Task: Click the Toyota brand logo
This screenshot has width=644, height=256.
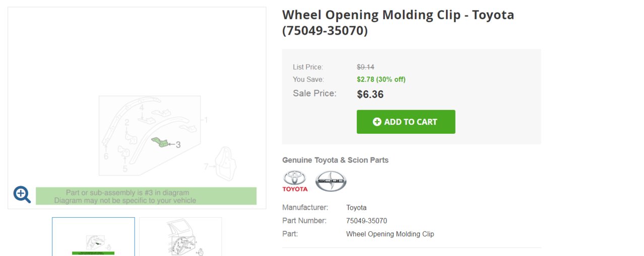Action: click(295, 181)
